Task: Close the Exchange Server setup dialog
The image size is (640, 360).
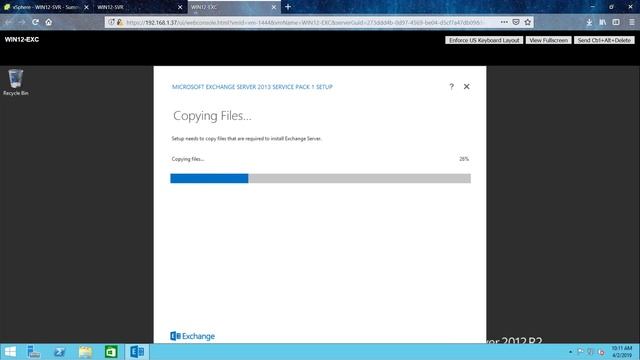Action: [467, 87]
